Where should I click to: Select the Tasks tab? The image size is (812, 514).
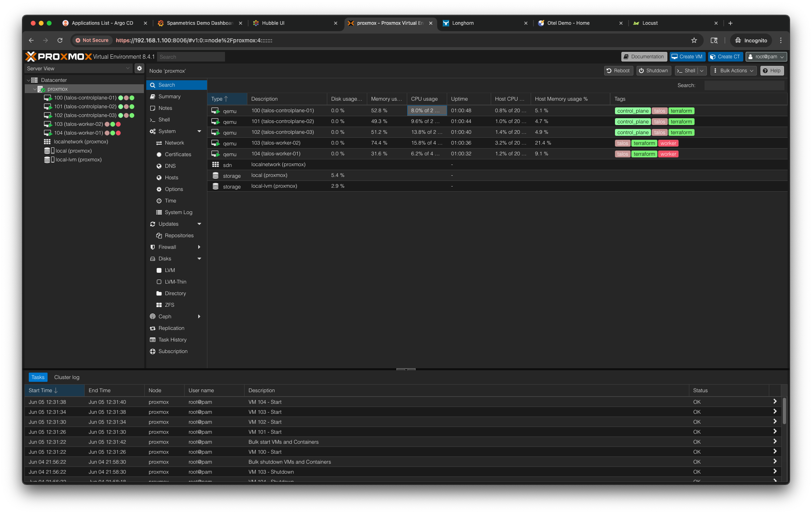[x=38, y=377]
